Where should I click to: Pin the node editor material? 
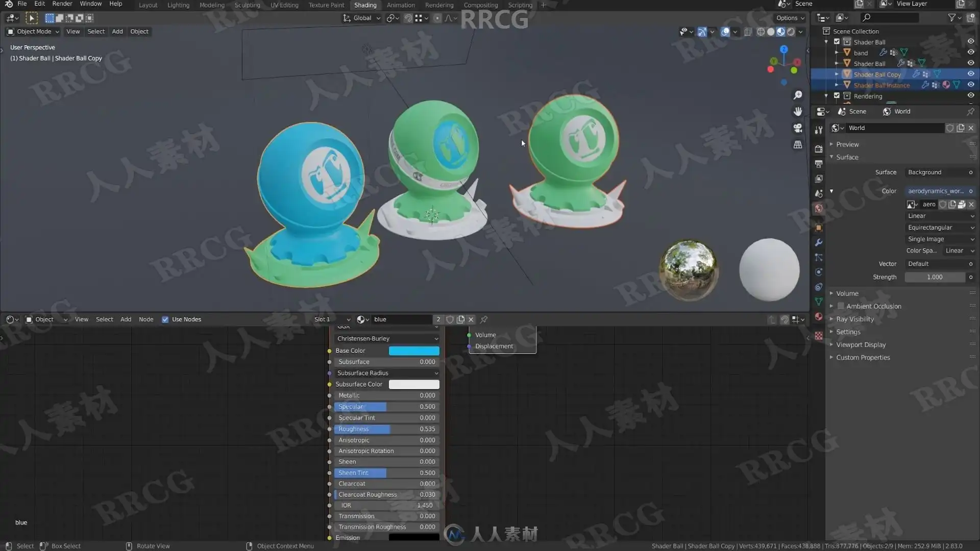tap(484, 319)
